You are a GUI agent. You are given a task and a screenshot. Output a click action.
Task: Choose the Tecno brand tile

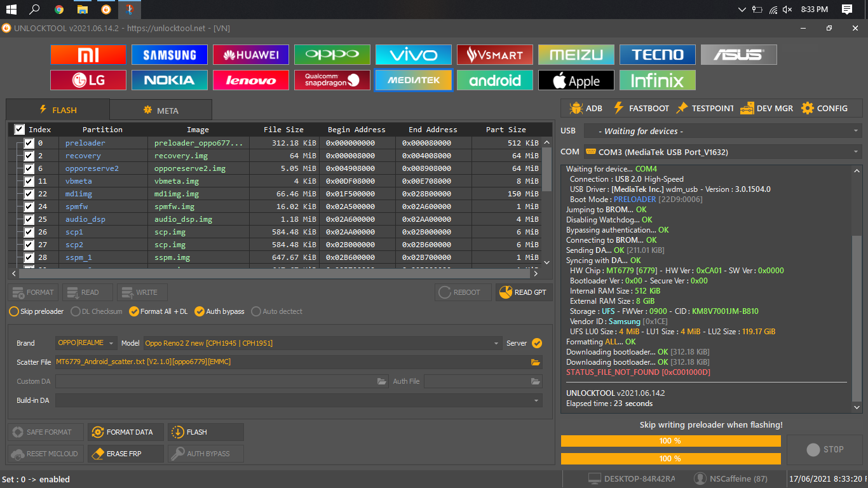[658, 55]
